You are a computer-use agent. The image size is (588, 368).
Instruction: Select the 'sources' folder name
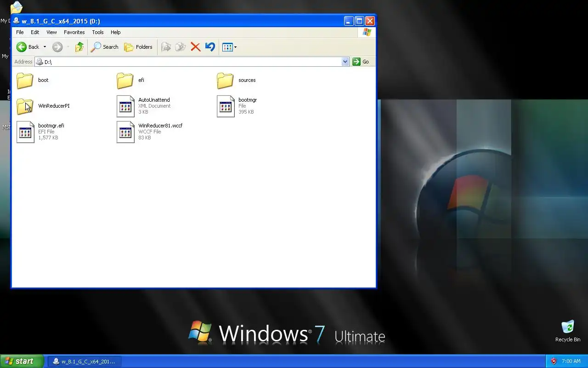(247, 80)
